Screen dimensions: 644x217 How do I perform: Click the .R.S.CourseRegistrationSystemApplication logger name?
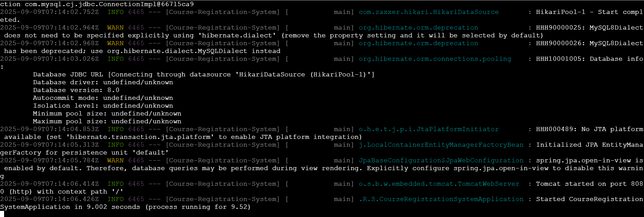(x=441, y=199)
